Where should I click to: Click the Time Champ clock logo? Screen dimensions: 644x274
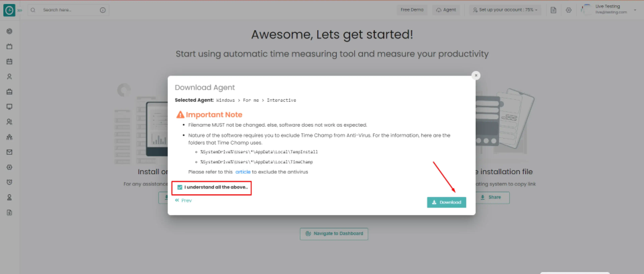[x=9, y=10]
